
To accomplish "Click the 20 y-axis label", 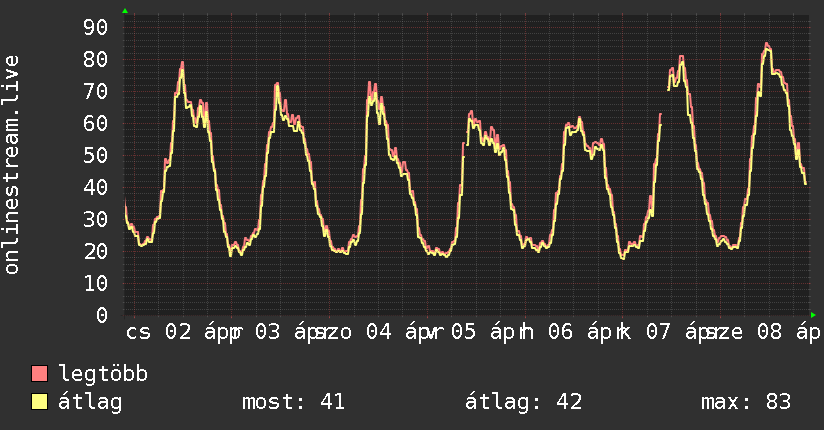I will pyautogui.click(x=95, y=251).
